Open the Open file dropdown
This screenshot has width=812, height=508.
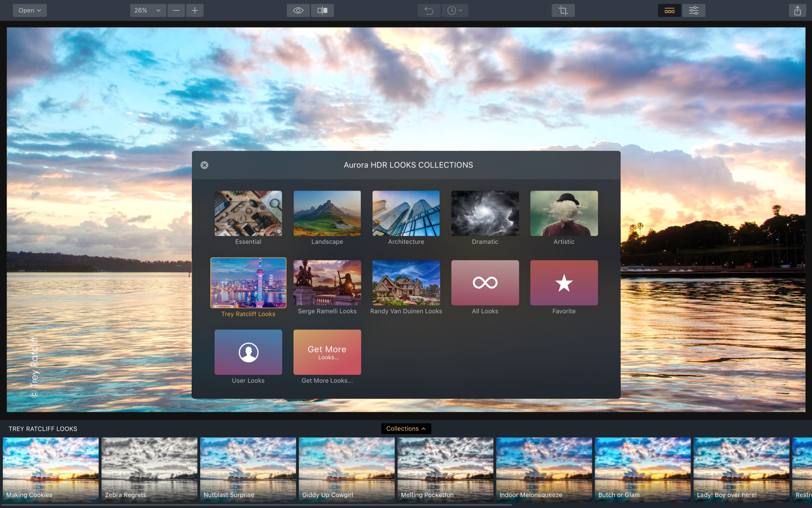point(30,11)
